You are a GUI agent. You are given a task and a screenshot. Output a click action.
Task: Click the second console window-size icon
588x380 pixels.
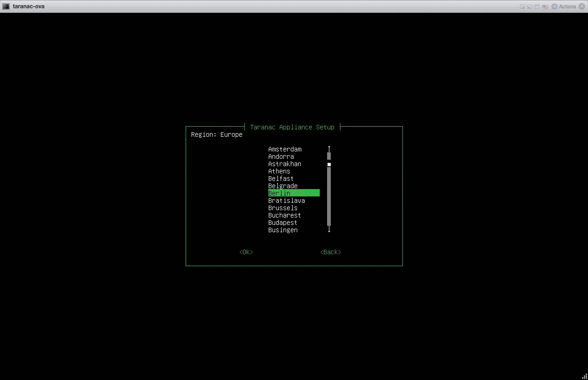tap(530, 6)
